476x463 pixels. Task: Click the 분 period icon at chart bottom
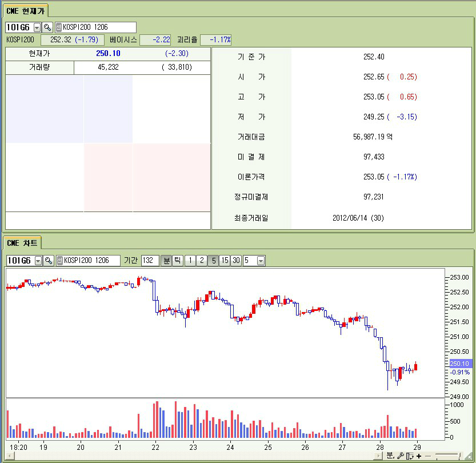[390, 456]
